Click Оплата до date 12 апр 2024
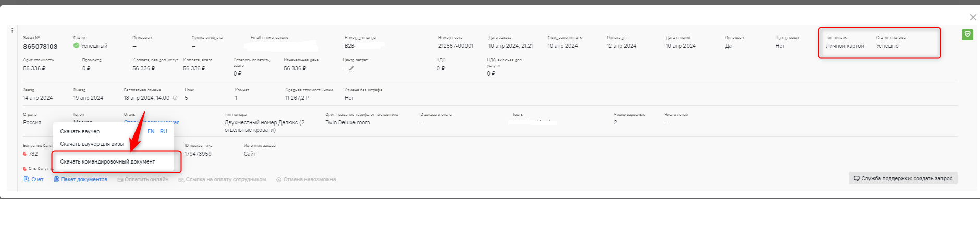980x250 pixels. pos(621,46)
